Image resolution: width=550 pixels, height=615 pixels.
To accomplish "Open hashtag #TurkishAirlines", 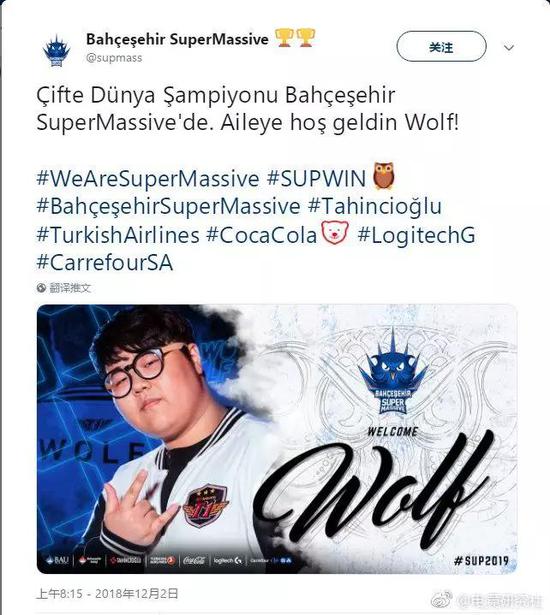I will coord(118,235).
